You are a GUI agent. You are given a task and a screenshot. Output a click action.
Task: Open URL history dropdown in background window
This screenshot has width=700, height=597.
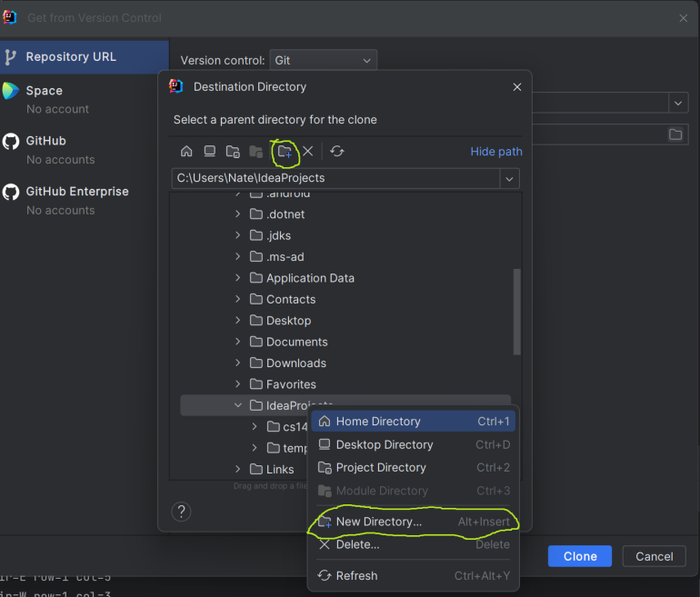[677, 103]
